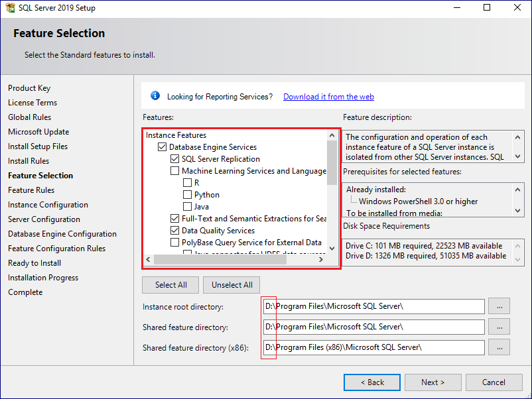The height and width of the screenshot is (399, 532).
Task: Click the blue information icon beside Reporting Services
Action: tap(155, 96)
